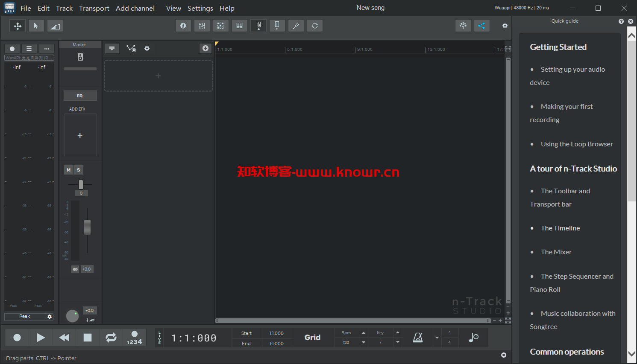The height and width of the screenshot is (364, 637).
Task: Click the Master volume fader handle
Action: point(87,227)
